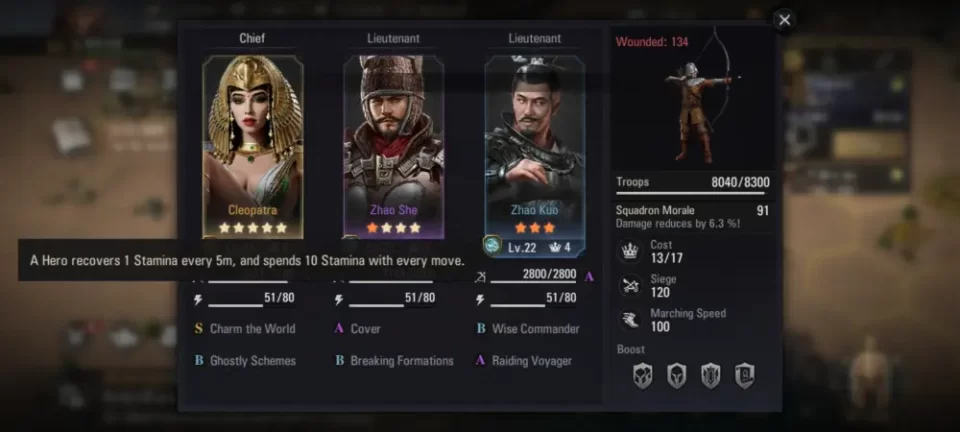Tap the Marching Speed winged boot icon
960x432 pixels.
pos(629,319)
